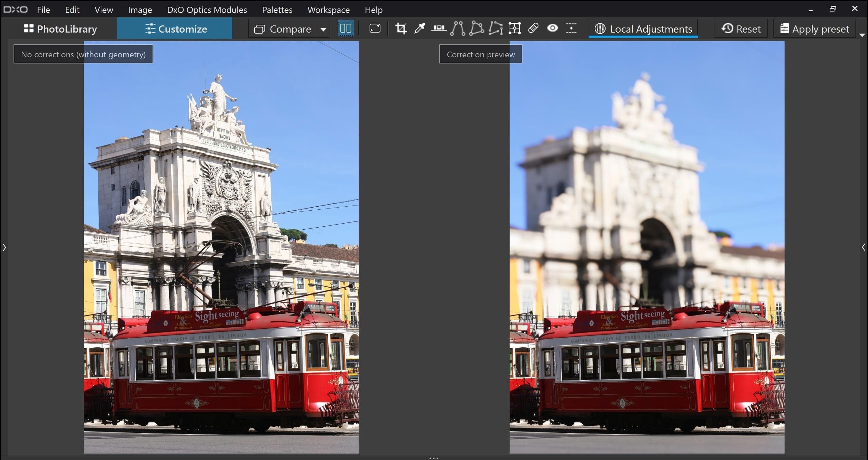The image size is (868, 460).
Task: Close the DxO application window
Action: click(x=855, y=9)
